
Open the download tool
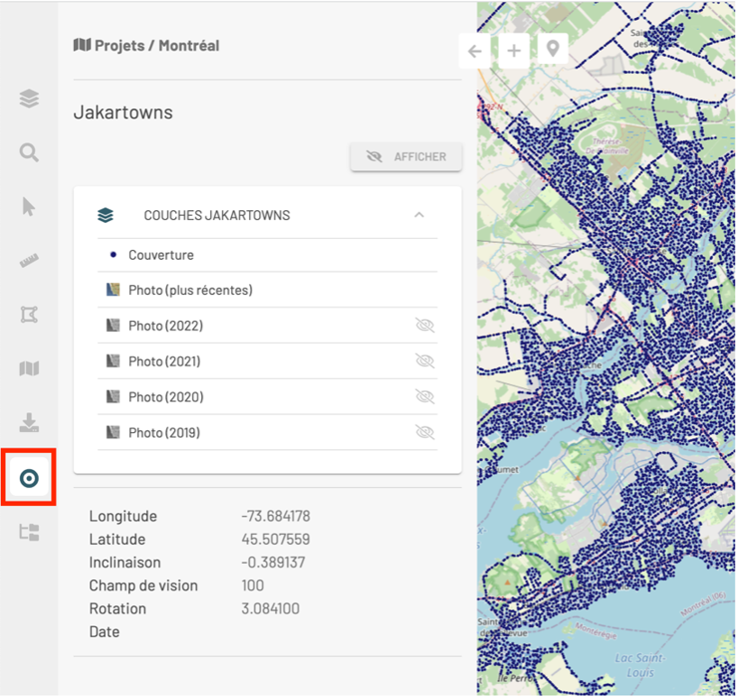click(x=28, y=423)
